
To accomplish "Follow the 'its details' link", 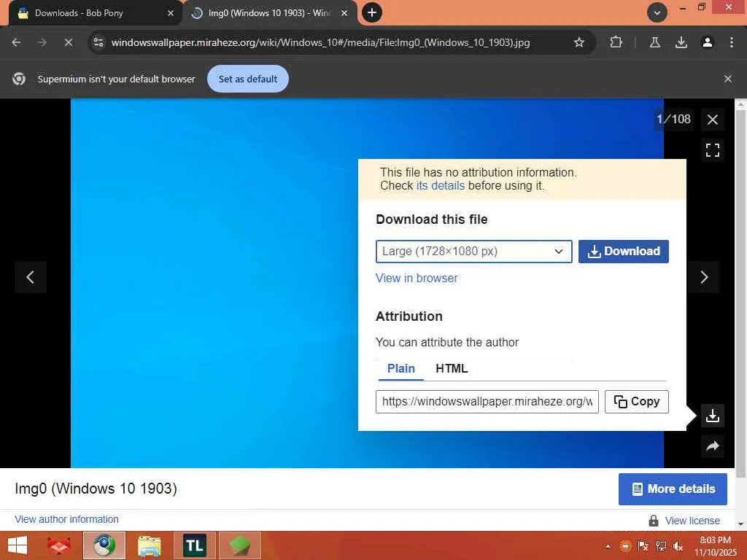I will [440, 186].
